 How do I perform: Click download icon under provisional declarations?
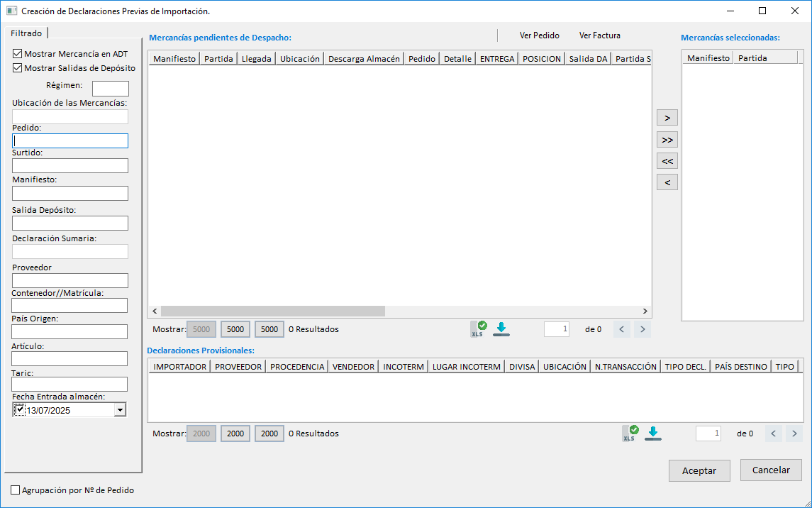pyautogui.click(x=653, y=433)
